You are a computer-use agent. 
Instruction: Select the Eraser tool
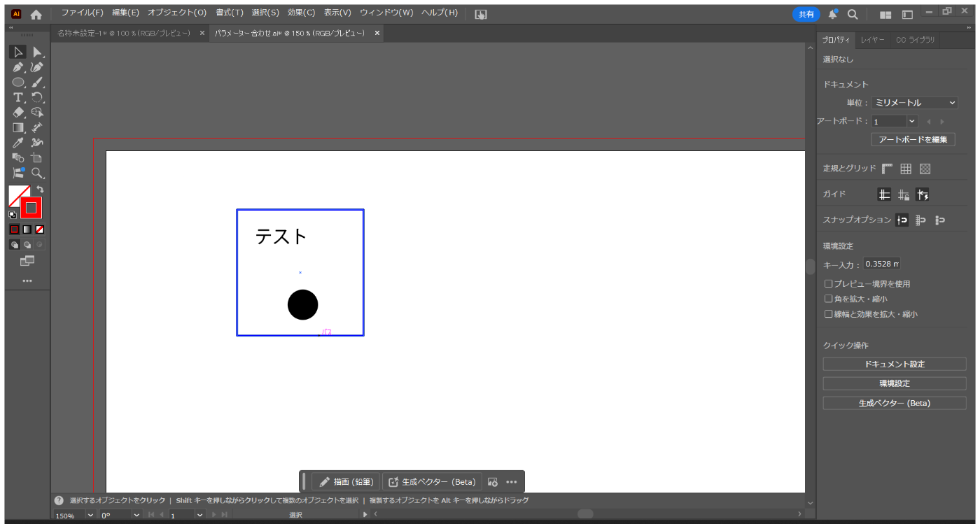pyautogui.click(x=18, y=112)
